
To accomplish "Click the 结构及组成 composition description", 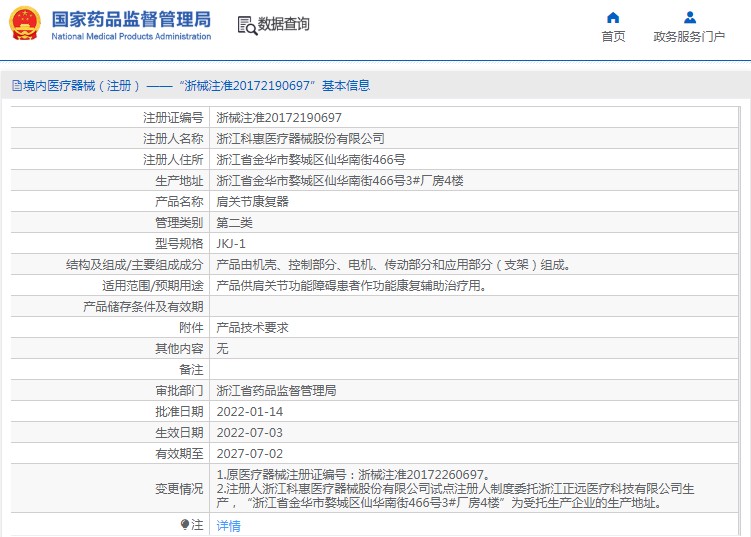I will tap(393, 265).
